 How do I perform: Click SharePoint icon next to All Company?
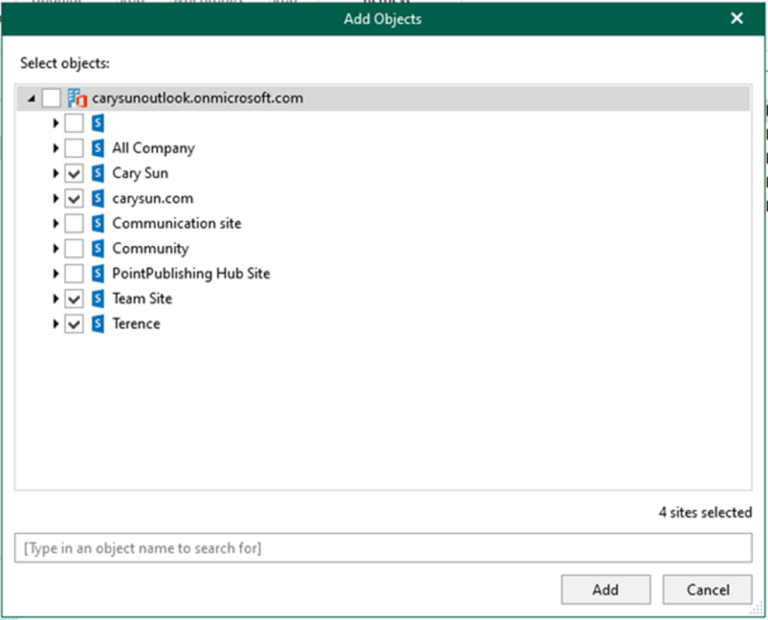[98, 148]
